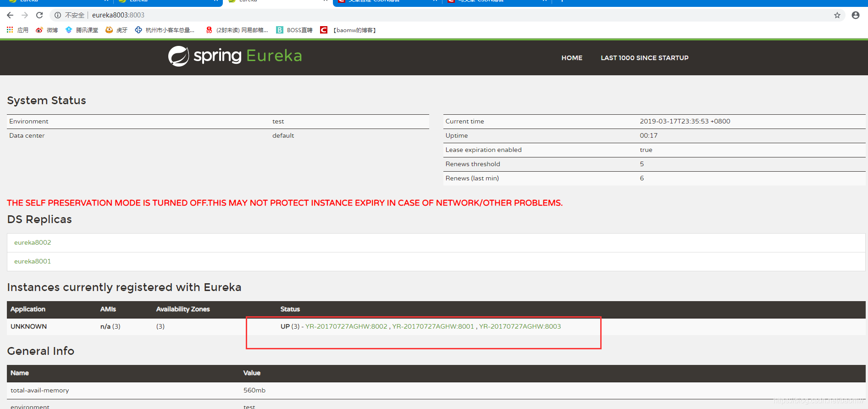Image resolution: width=868 pixels, height=409 pixels.
Task: Go forward in browser history
Action: click(25, 15)
